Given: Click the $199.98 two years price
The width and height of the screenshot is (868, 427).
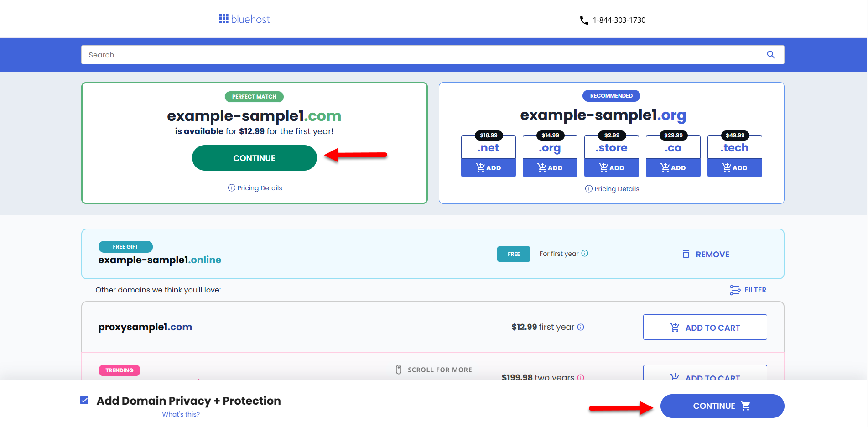Looking at the screenshot, I should [538, 377].
